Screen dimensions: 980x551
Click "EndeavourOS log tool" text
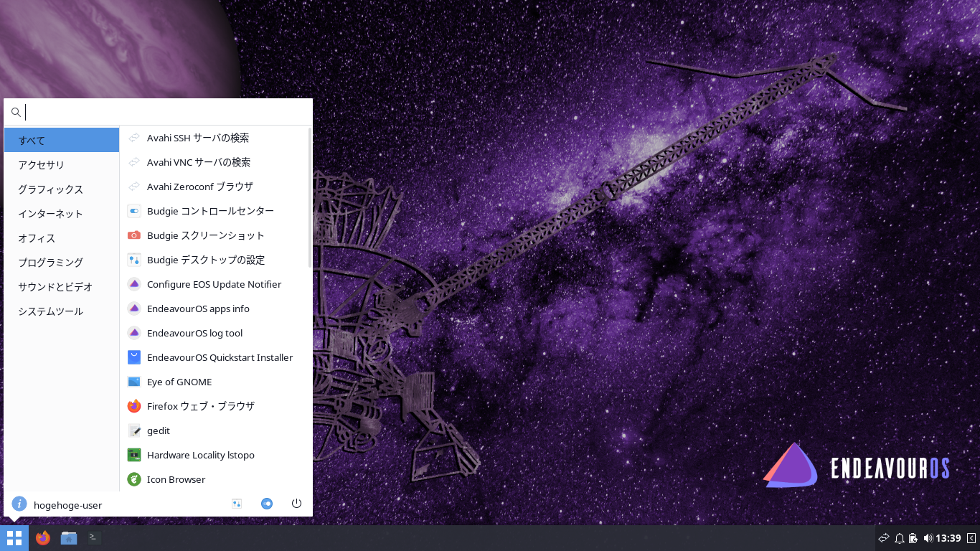pos(194,333)
